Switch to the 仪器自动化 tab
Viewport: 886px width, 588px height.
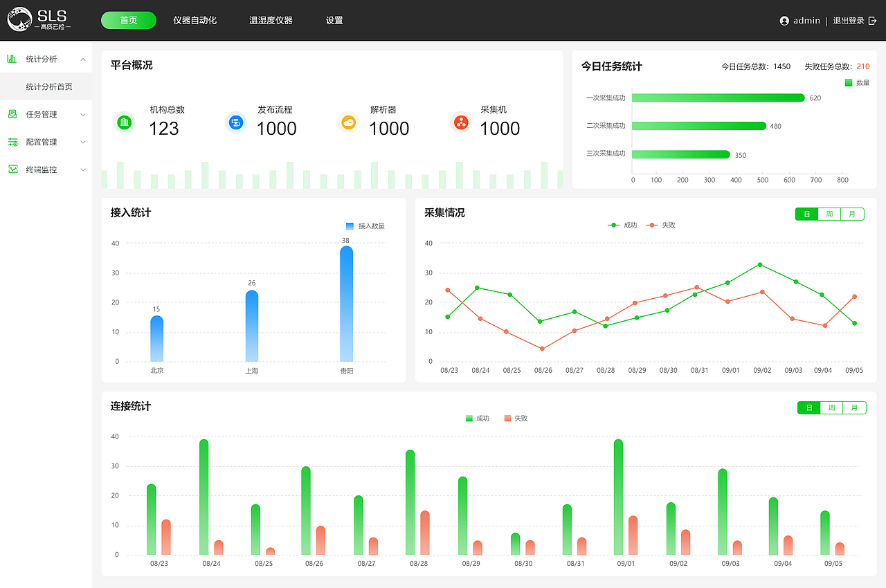point(195,21)
